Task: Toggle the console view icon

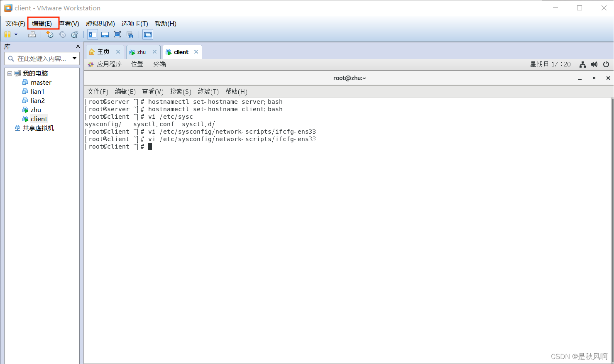Action: 148,34
